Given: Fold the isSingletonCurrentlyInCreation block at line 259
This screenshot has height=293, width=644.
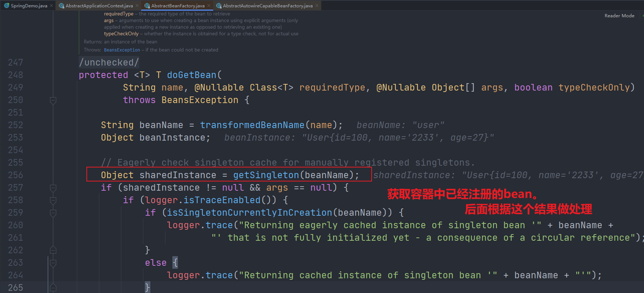Looking at the screenshot, I should pyautogui.click(x=53, y=213).
